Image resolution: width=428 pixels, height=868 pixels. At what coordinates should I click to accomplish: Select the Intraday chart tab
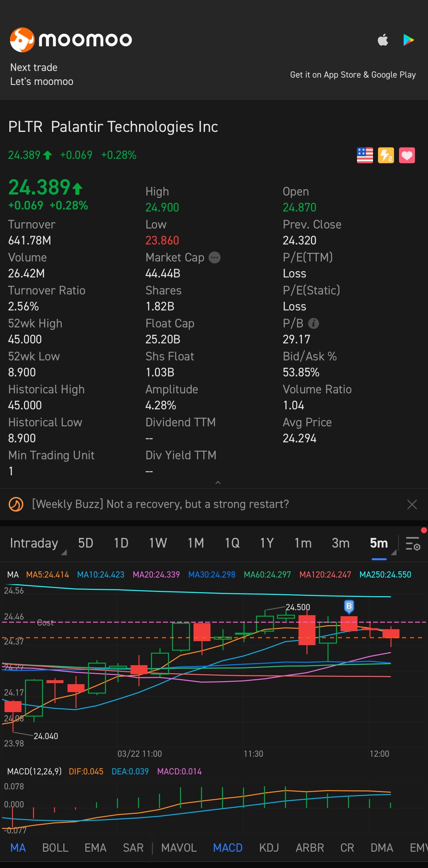tap(34, 543)
